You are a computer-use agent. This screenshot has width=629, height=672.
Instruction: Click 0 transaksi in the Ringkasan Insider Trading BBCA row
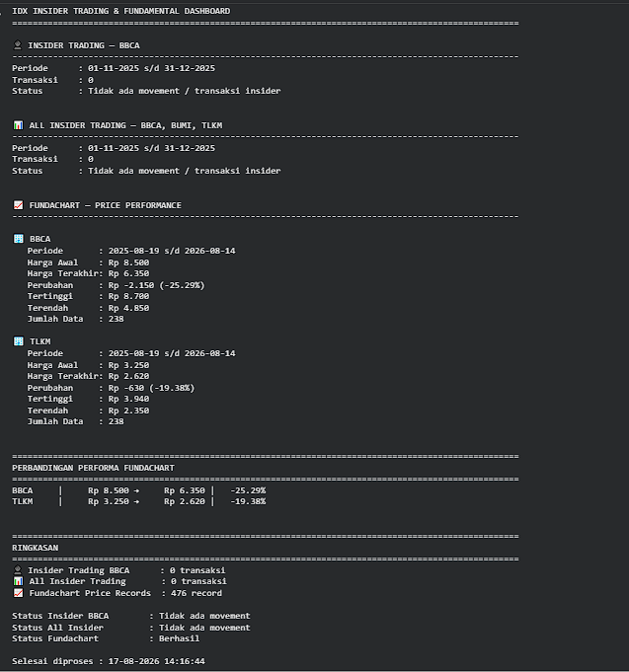[197, 570]
